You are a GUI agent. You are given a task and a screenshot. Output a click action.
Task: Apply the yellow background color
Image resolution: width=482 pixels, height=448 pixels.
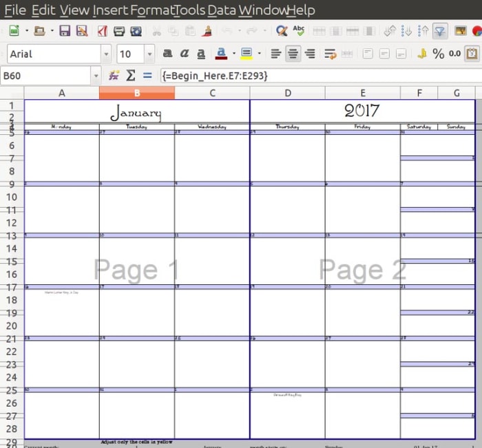tap(246, 54)
